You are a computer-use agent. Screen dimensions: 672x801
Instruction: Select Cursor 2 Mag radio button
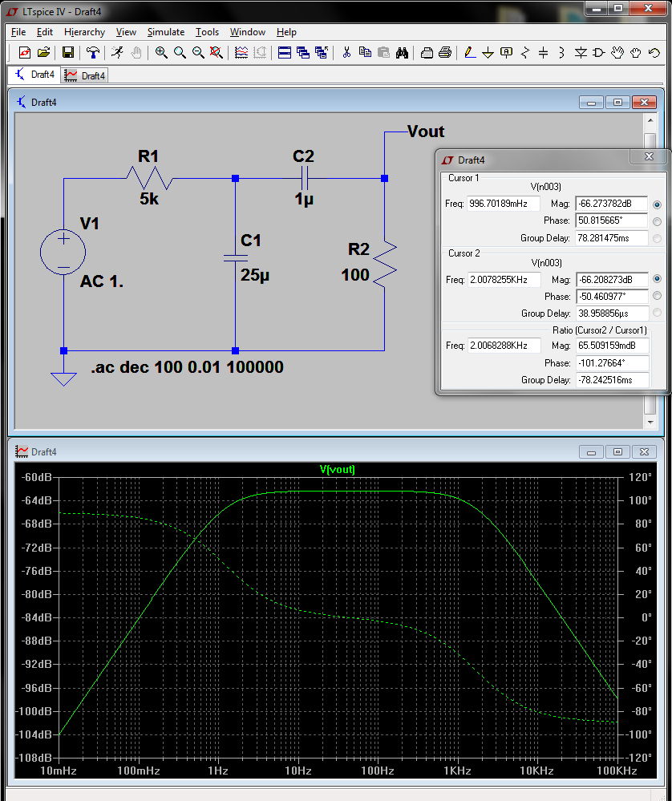click(658, 279)
